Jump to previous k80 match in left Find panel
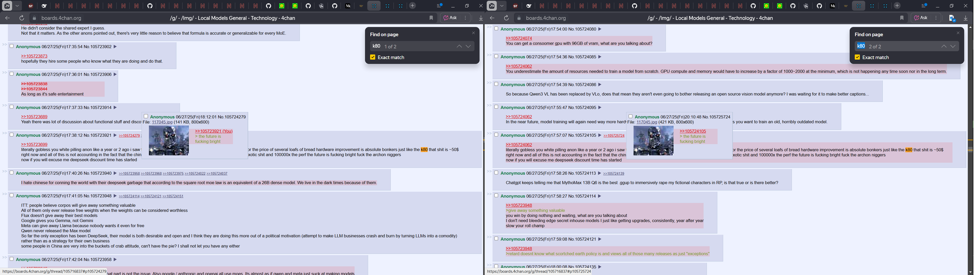 click(459, 46)
